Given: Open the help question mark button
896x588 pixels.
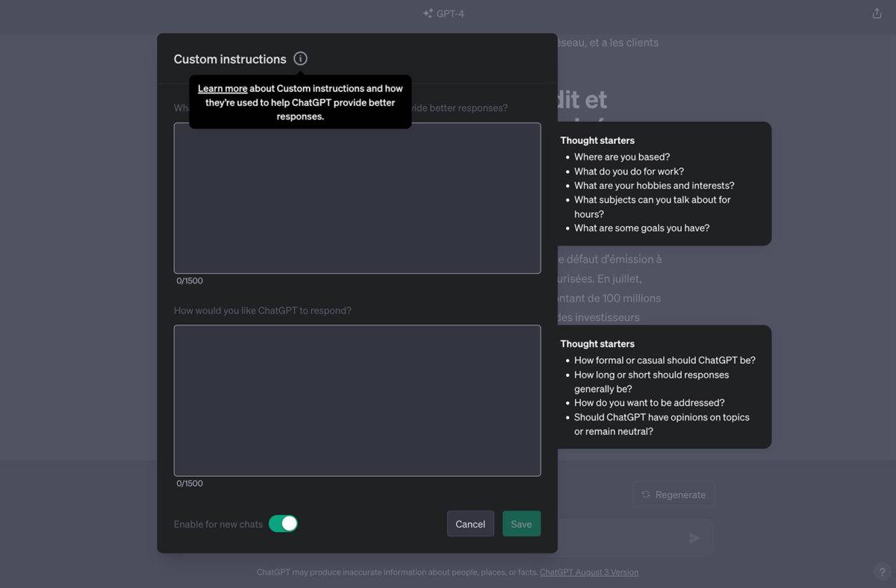Looking at the screenshot, I should pos(881,572).
